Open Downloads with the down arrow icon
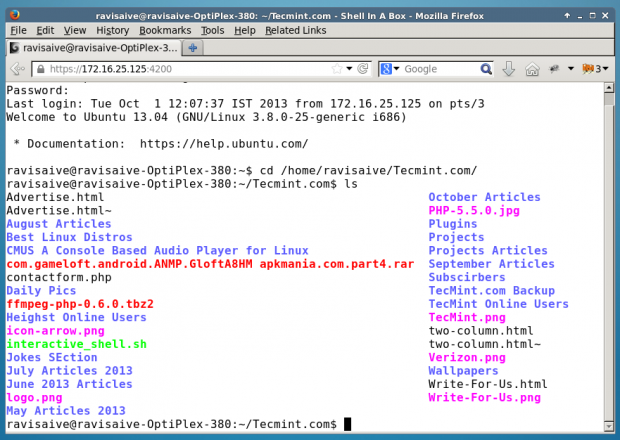 (508, 69)
